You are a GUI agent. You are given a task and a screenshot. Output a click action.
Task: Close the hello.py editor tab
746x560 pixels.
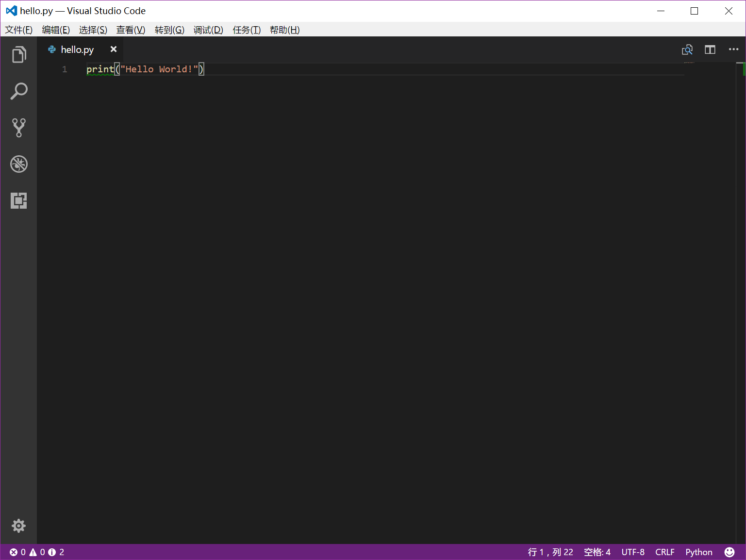[x=114, y=49]
